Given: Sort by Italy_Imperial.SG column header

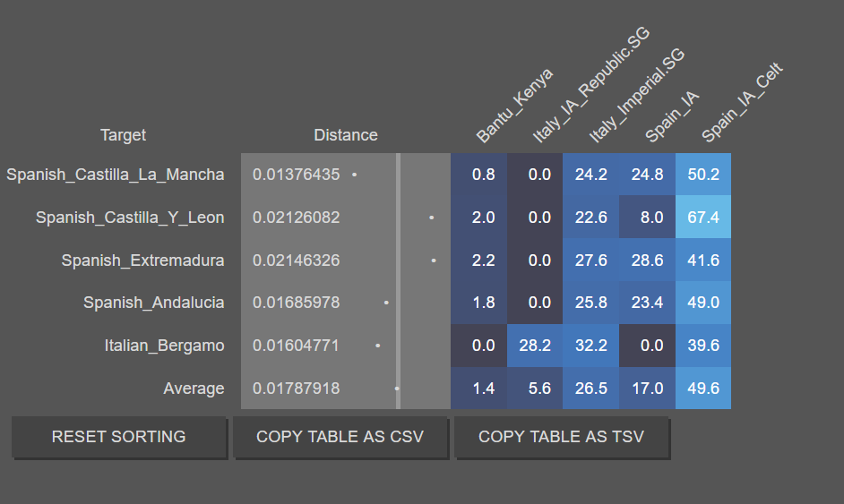Looking at the screenshot, I should (636, 95).
